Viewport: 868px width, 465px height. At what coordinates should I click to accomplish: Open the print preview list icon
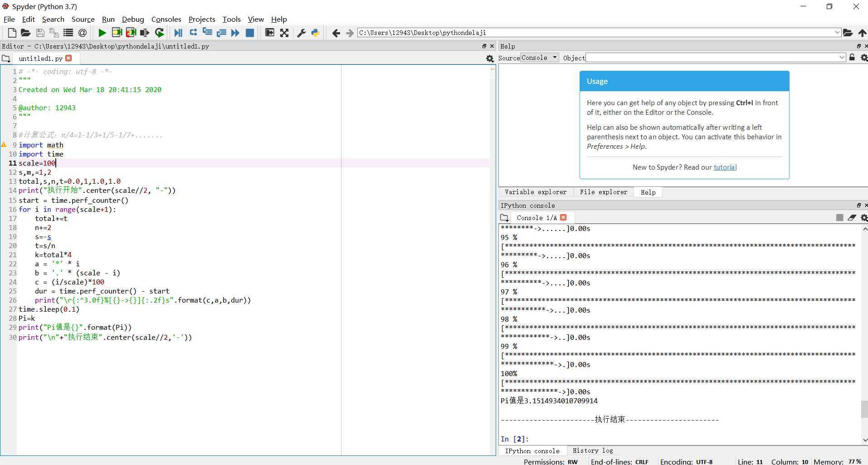click(68, 33)
